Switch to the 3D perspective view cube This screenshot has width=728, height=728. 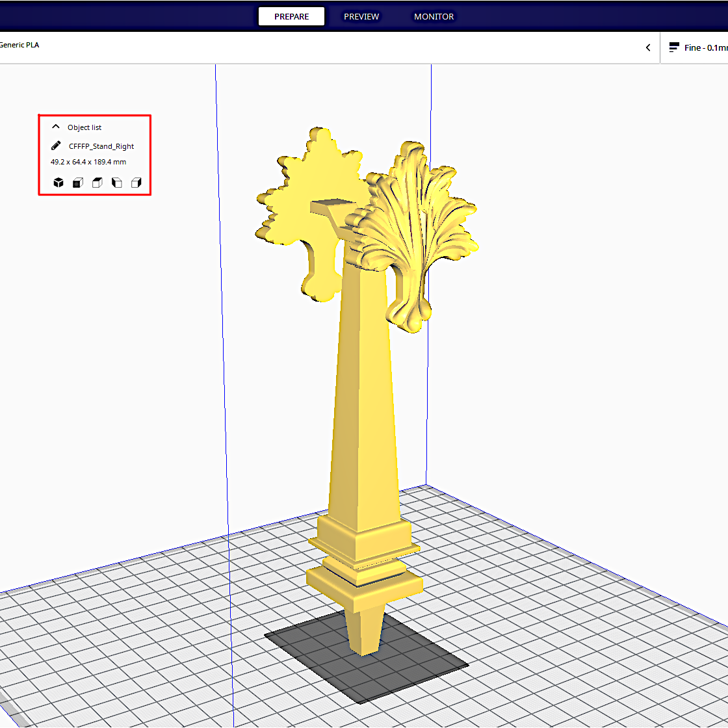(58, 183)
